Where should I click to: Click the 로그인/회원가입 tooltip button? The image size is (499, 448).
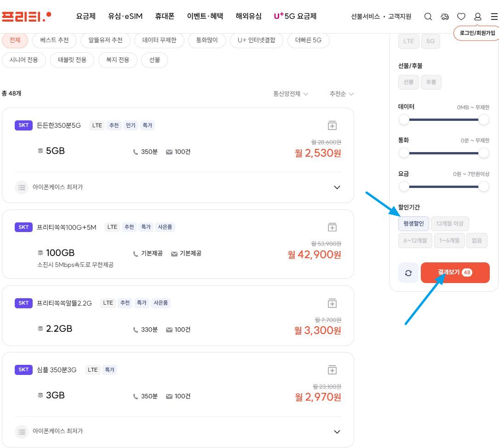coord(477,33)
